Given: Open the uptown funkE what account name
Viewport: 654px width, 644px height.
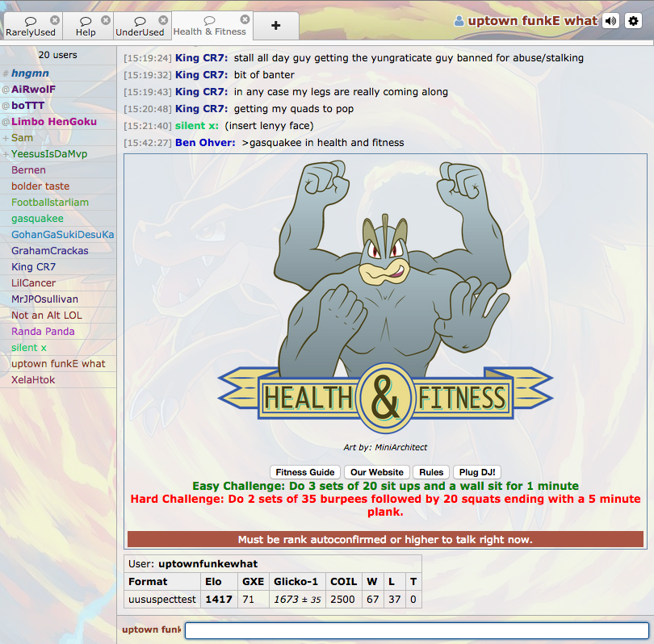Looking at the screenshot, I should tap(533, 21).
